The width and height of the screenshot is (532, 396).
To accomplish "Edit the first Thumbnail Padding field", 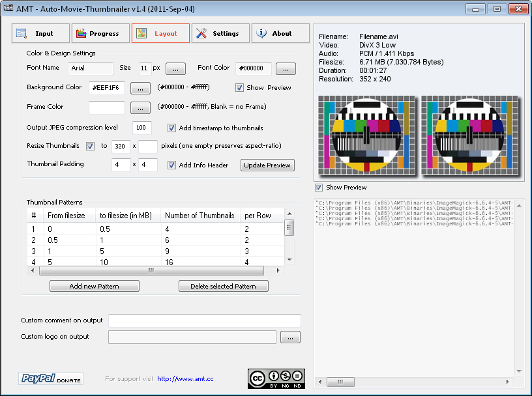I will [121, 165].
